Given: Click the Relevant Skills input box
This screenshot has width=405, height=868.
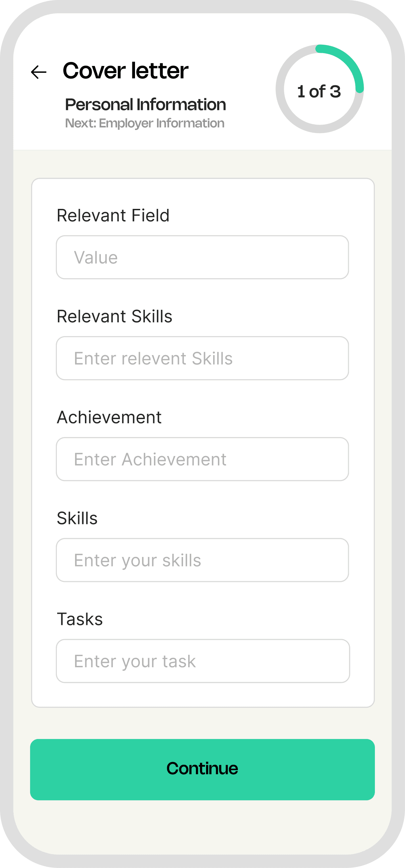Looking at the screenshot, I should point(202,359).
